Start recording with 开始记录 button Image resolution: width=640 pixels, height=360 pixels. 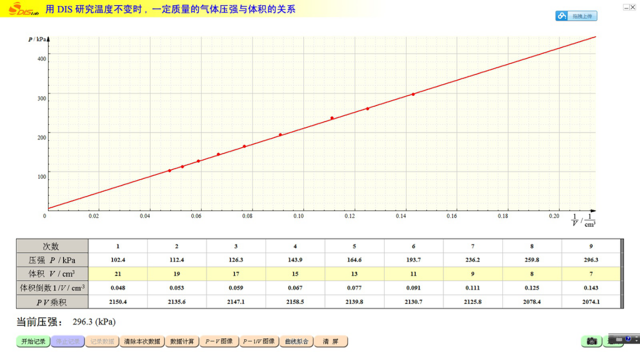(33, 341)
